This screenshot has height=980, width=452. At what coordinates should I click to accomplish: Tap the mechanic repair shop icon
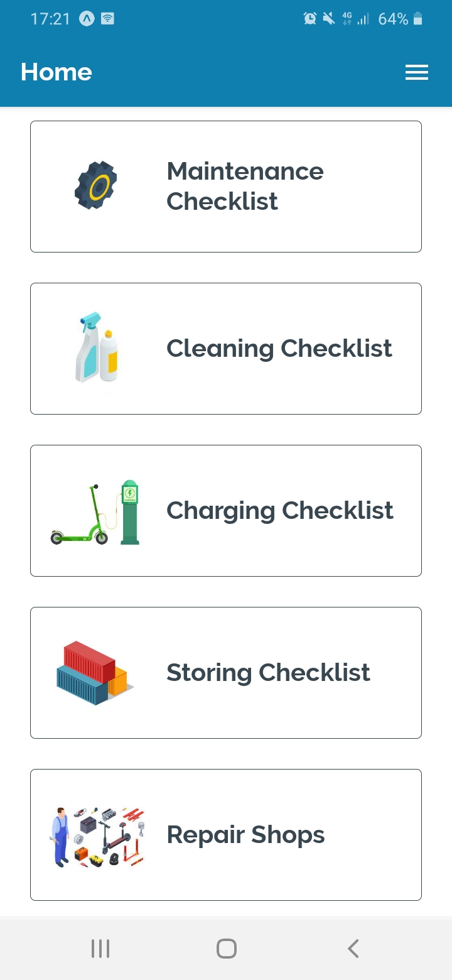97,836
